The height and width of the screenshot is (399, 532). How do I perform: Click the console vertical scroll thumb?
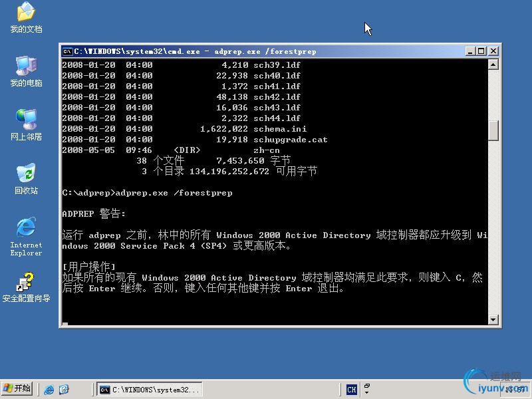[x=493, y=130]
